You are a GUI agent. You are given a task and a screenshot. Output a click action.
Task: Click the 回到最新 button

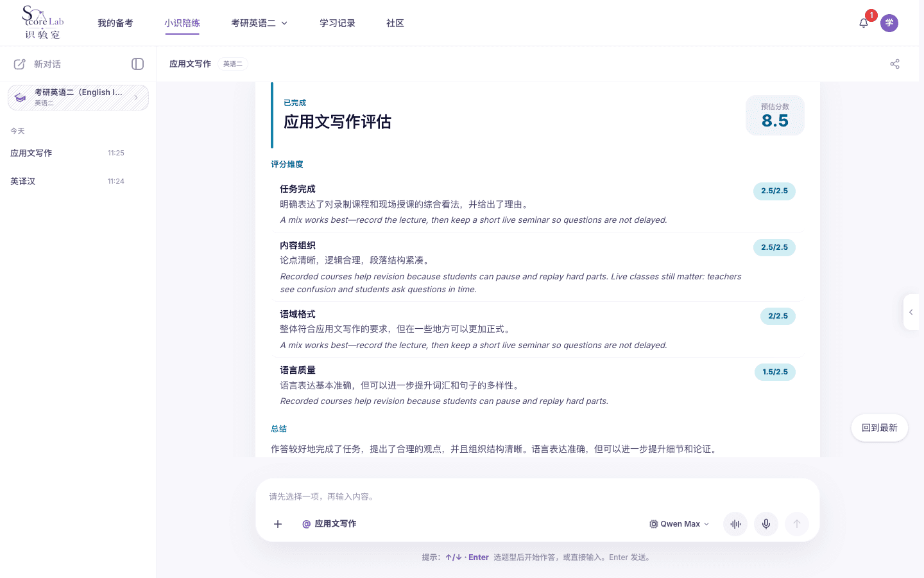(x=880, y=428)
